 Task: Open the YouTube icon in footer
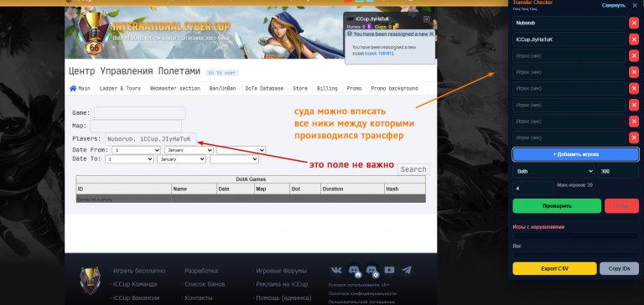point(389,270)
